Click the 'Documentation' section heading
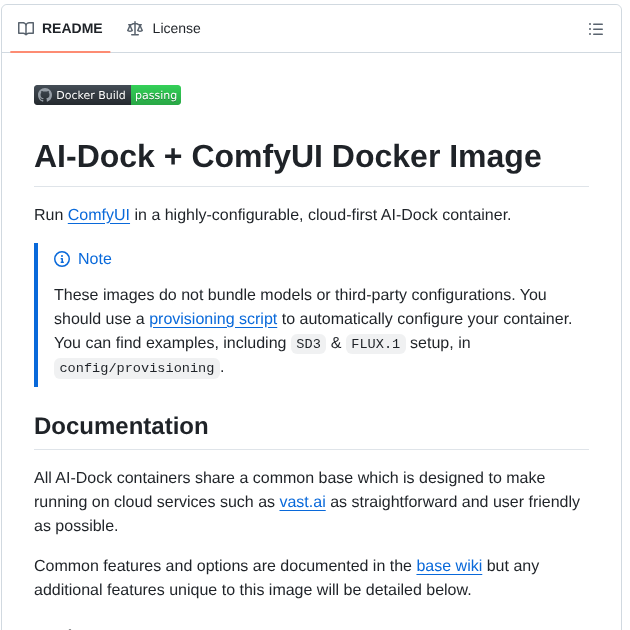 [121, 426]
